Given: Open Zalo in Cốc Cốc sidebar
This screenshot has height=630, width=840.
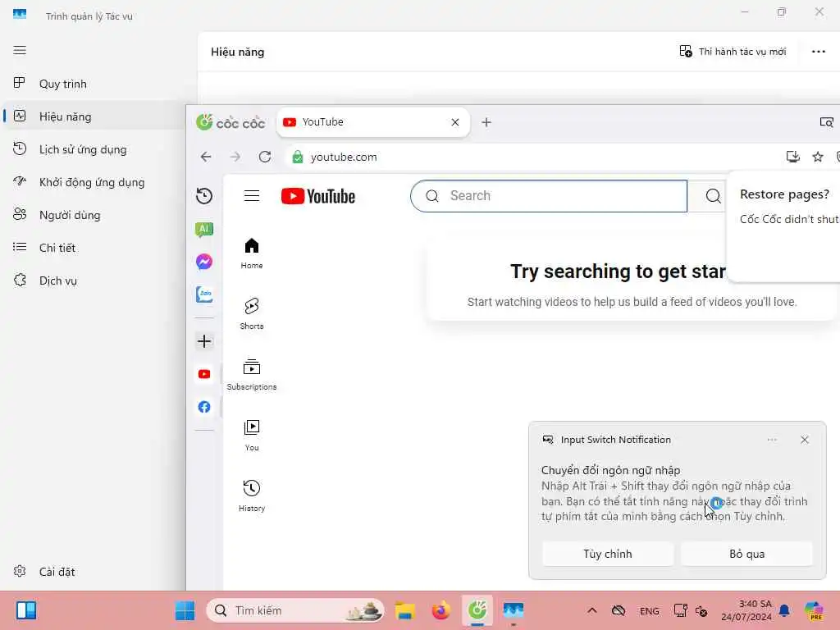Looking at the screenshot, I should [x=204, y=294].
